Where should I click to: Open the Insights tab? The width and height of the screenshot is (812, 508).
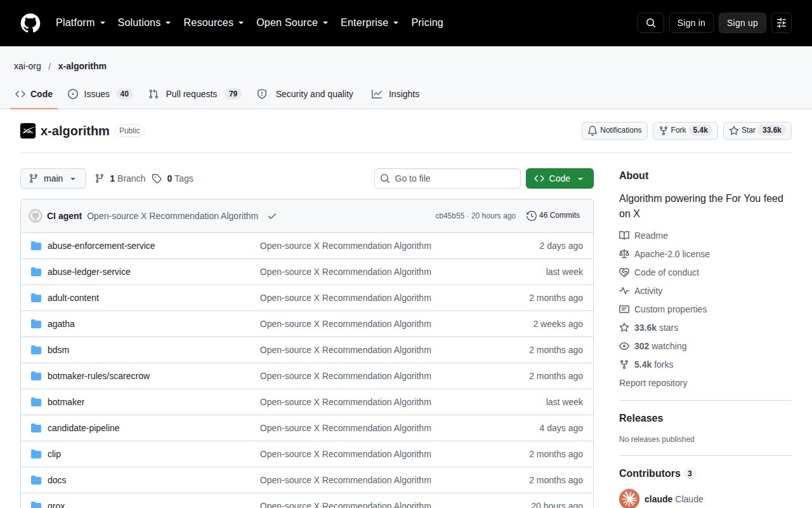click(x=395, y=94)
